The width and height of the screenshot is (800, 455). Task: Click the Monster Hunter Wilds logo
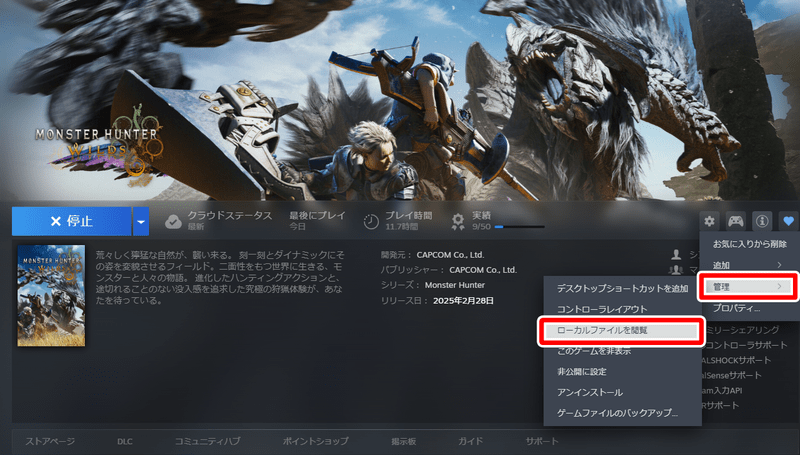pos(97,144)
